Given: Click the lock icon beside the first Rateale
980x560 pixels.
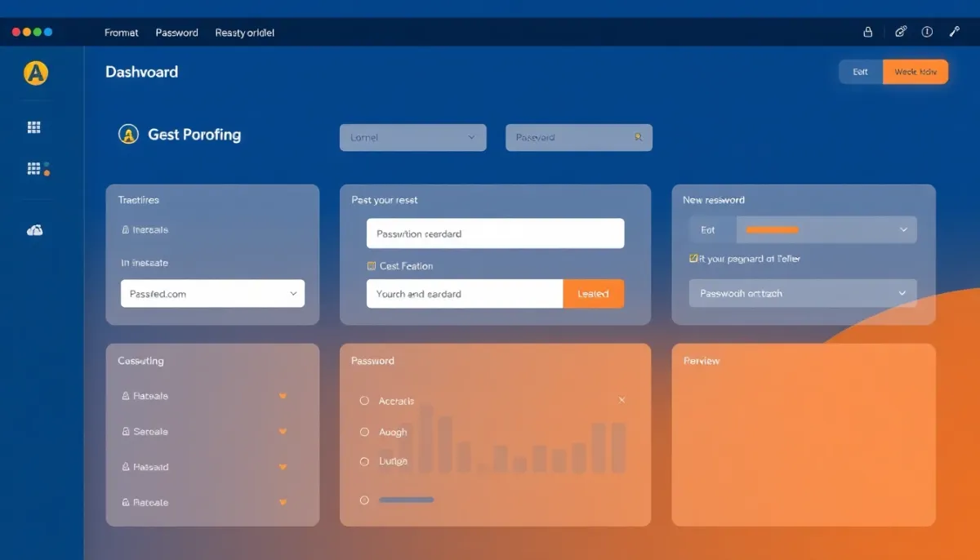Looking at the screenshot, I should 125,396.
